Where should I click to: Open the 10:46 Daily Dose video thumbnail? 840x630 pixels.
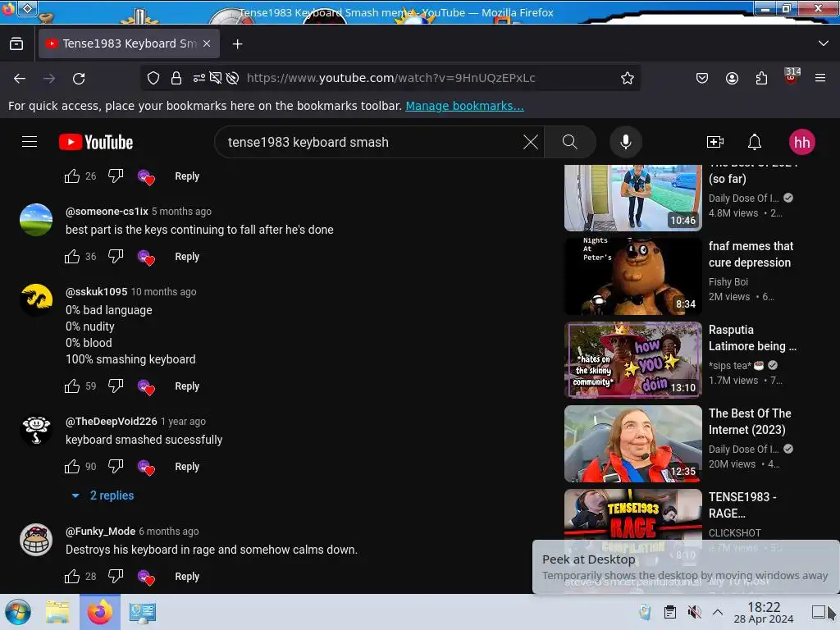[632, 198]
